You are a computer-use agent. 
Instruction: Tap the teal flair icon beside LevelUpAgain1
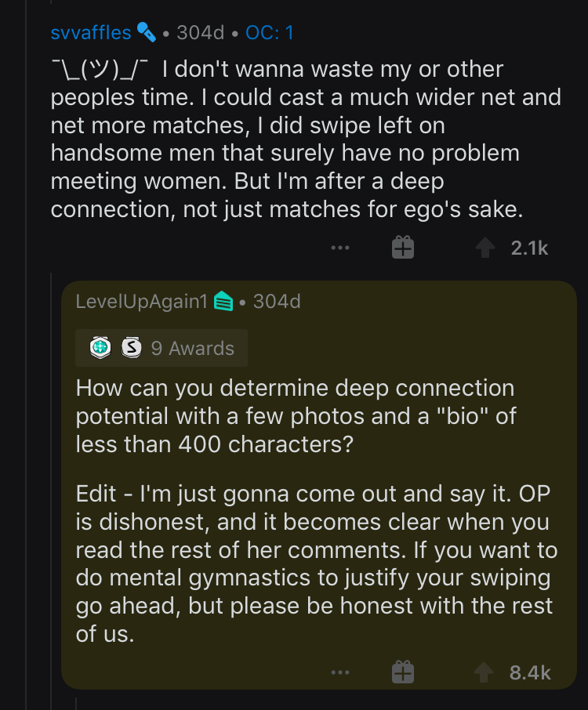[223, 301]
